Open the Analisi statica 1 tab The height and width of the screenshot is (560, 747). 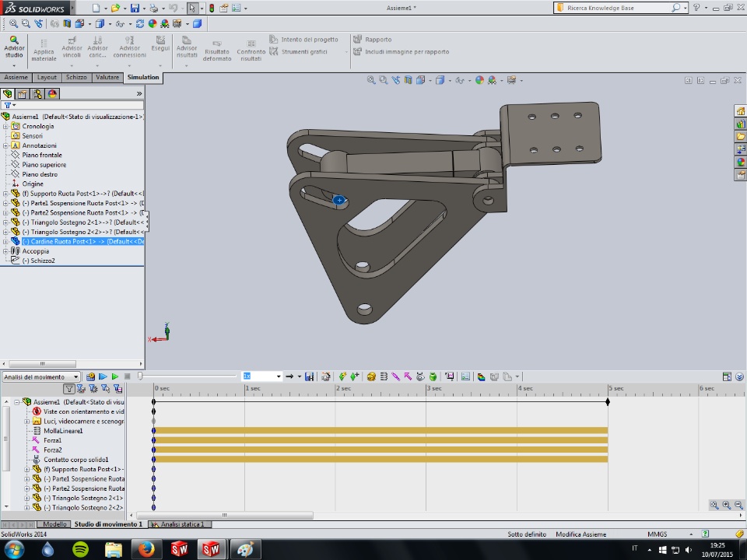(x=181, y=524)
